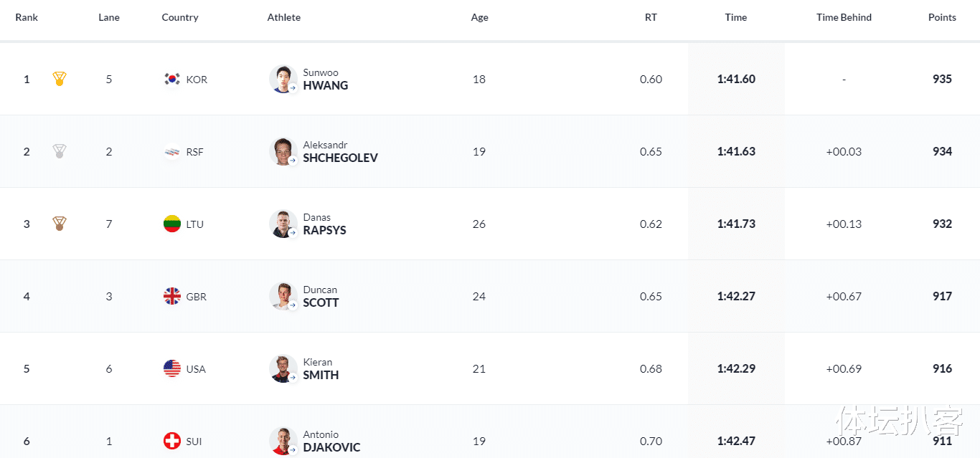Click the Switzerland flag icon
The height and width of the screenshot is (458, 980).
[x=172, y=441]
